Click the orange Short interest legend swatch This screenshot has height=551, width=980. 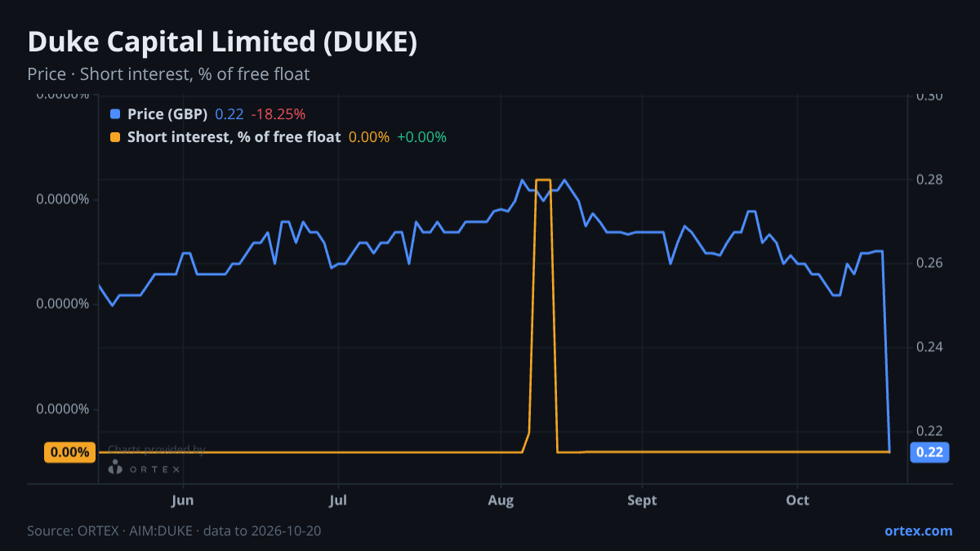pos(115,137)
